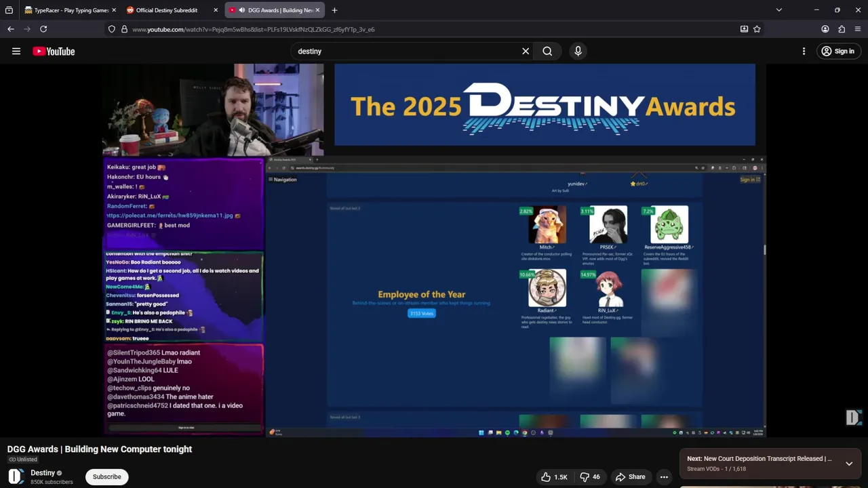Bookmark this page with the star
The image size is (868, 488).
point(757,29)
